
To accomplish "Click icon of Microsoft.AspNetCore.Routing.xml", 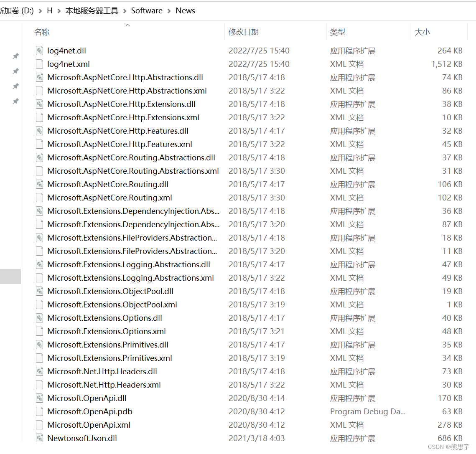I will pyautogui.click(x=39, y=198).
